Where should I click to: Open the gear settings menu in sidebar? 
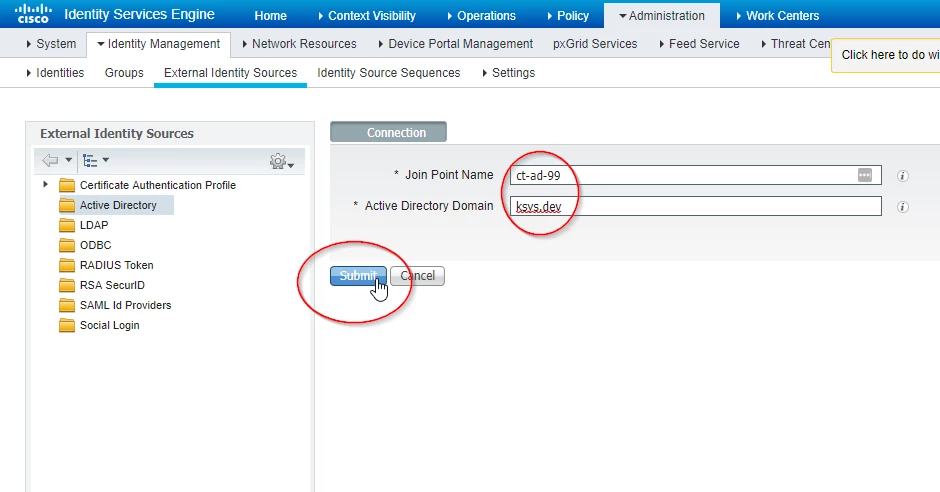coord(281,161)
